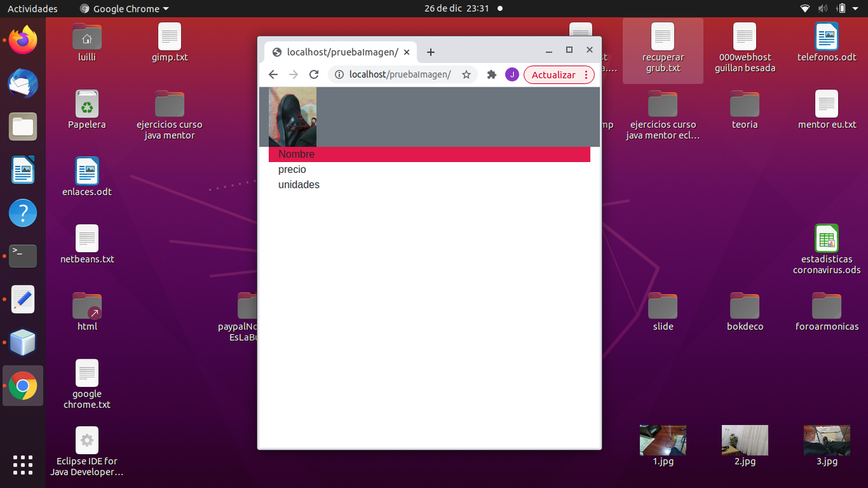Select enlaces.odt on desktop
This screenshot has height=488, width=868.
[x=87, y=176]
